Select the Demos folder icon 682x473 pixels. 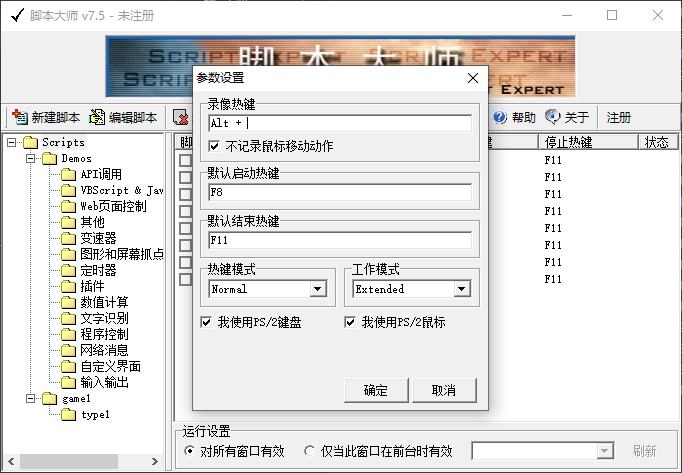pos(50,158)
